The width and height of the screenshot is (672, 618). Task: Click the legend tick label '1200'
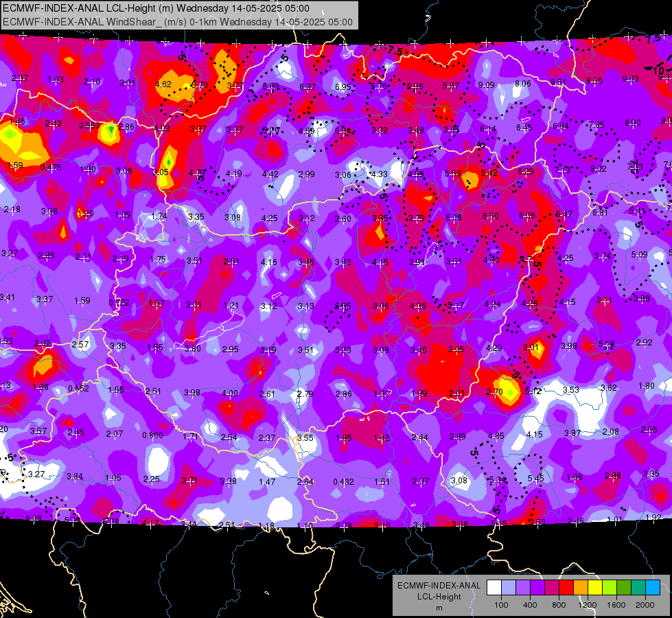(x=588, y=605)
